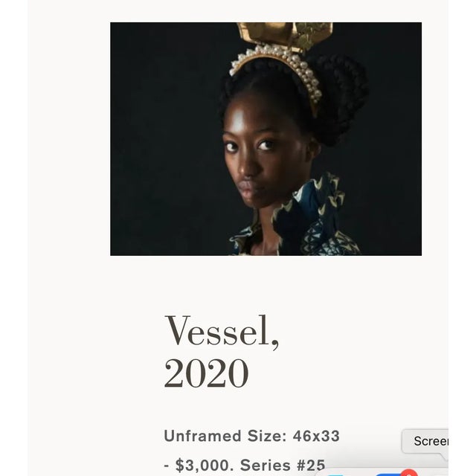Click the word "Unframed" in the description
The image size is (476, 476).
coord(202,436)
